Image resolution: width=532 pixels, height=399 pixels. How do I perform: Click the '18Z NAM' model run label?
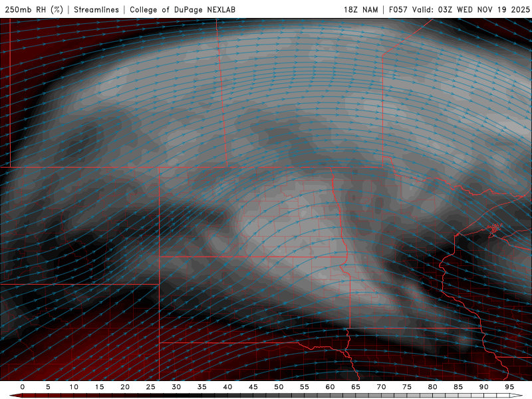pyautogui.click(x=360, y=9)
